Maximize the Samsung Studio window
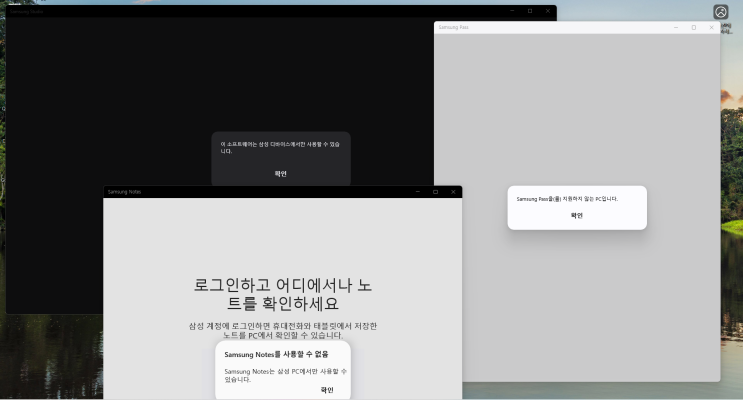The image size is (743, 400). click(x=530, y=11)
